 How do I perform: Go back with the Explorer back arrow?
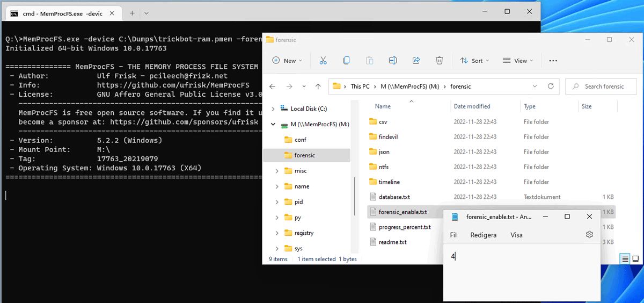coord(273,86)
